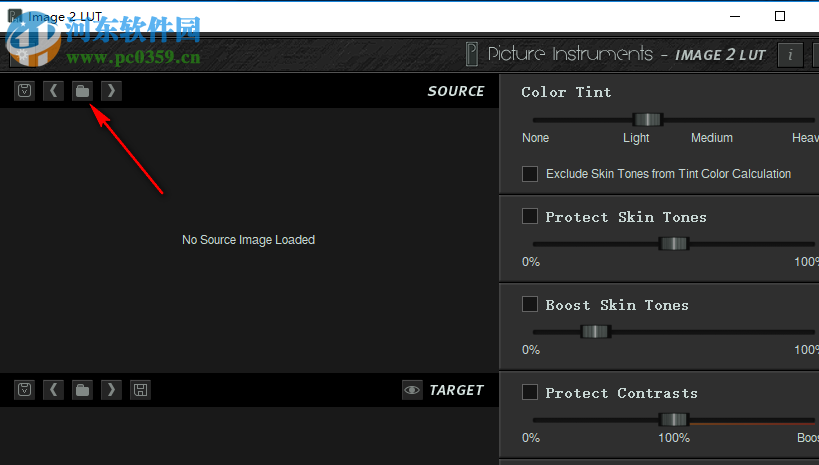Click No Source Image Loaded text
Viewport: 819px width, 465px height.
pos(249,240)
